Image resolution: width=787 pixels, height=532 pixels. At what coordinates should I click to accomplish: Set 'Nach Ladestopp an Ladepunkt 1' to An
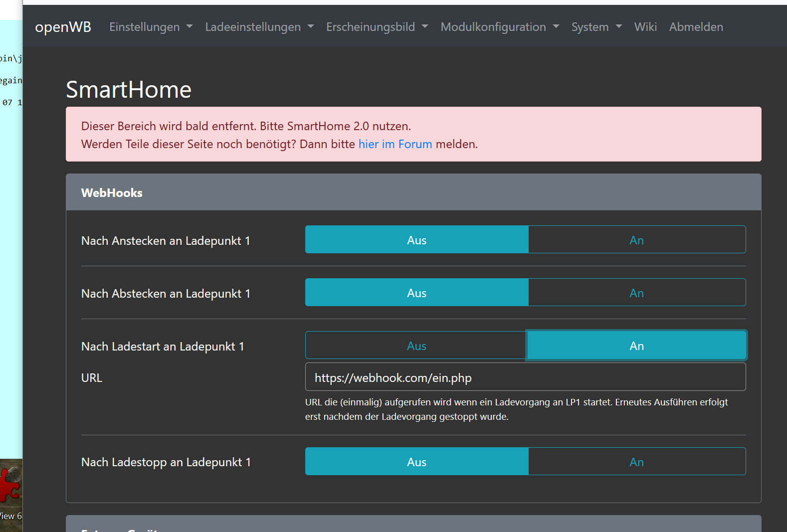[637, 462]
